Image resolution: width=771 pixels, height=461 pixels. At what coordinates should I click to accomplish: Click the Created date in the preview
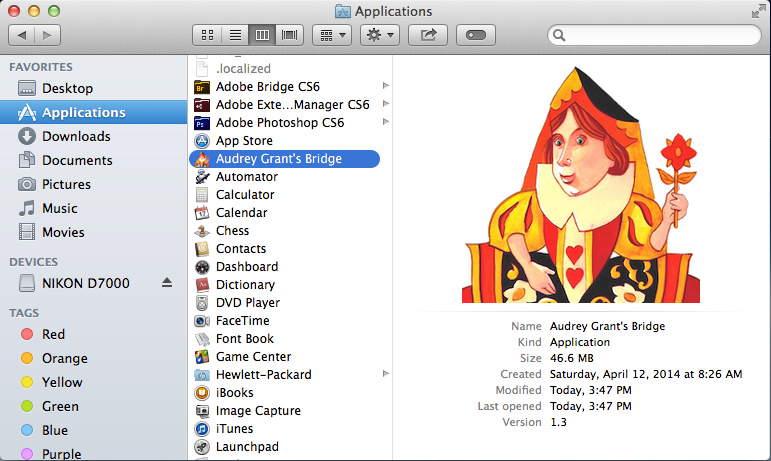646,375
